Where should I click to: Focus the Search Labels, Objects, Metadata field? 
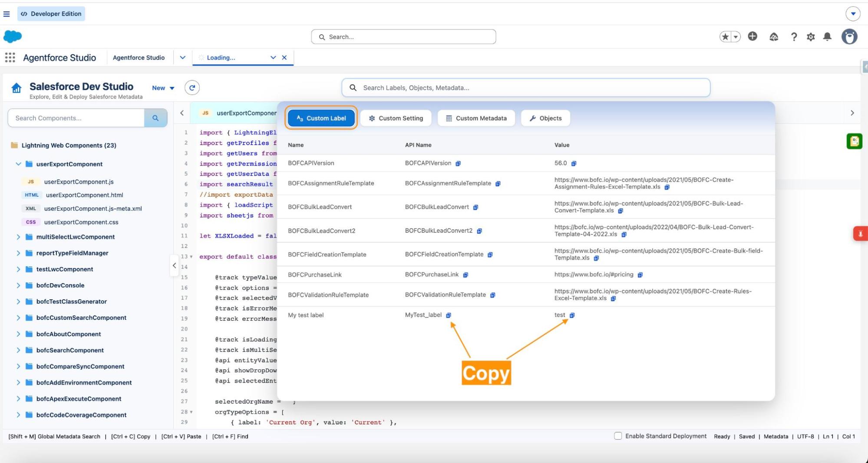(526, 88)
